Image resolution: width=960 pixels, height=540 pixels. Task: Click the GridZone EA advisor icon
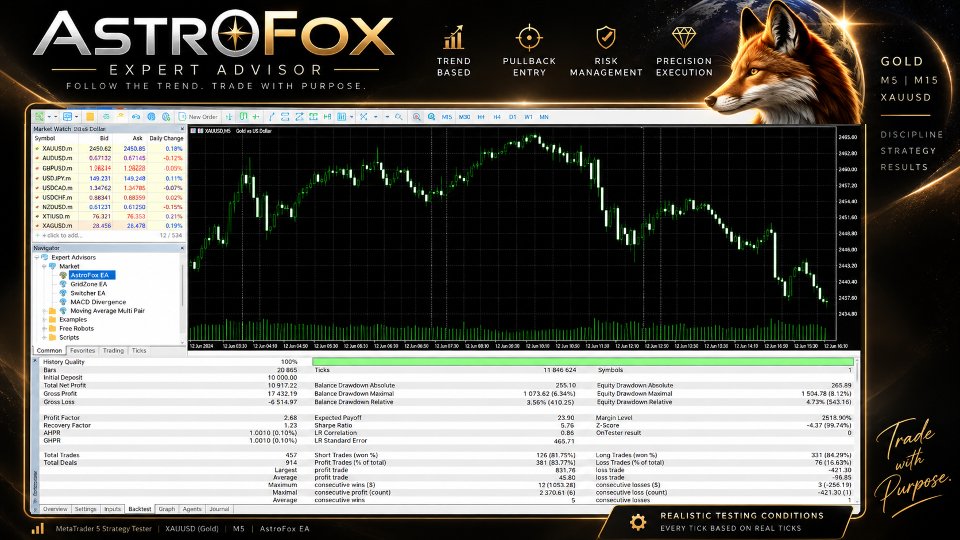pos(62,284)
